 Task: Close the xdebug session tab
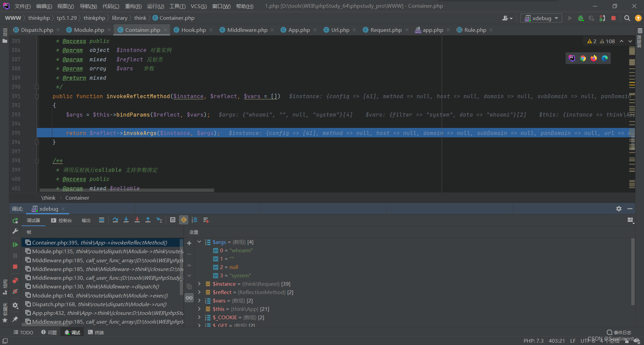pos(63,209)
